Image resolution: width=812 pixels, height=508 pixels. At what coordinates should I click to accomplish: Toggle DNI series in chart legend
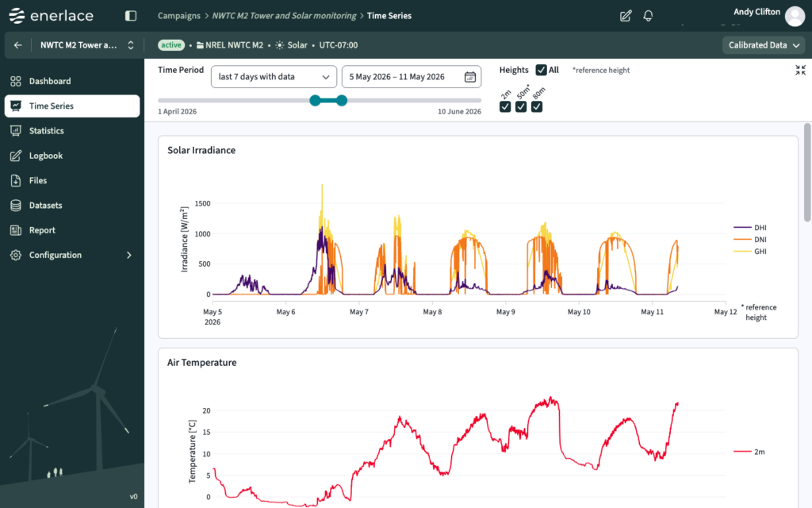coord(750,240)
